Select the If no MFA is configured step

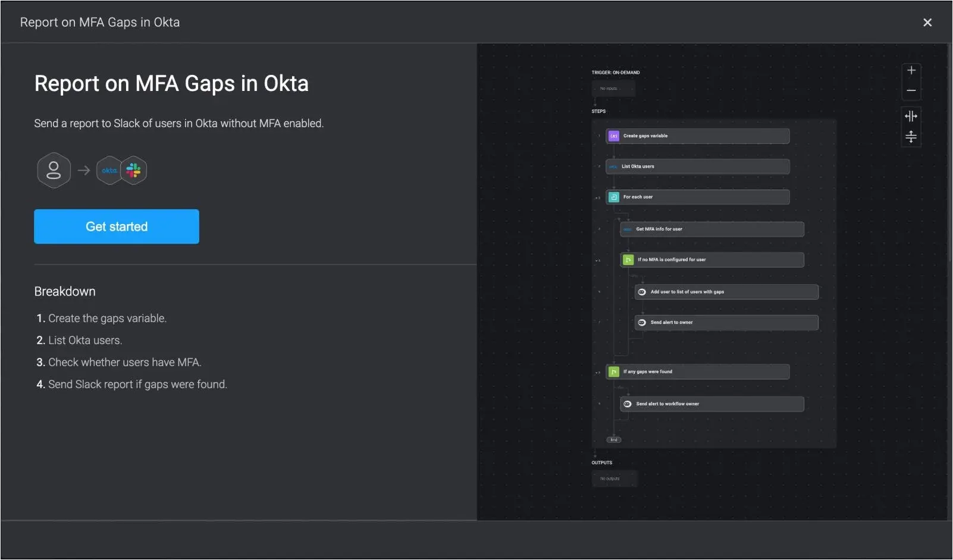(x=712, y=260)
